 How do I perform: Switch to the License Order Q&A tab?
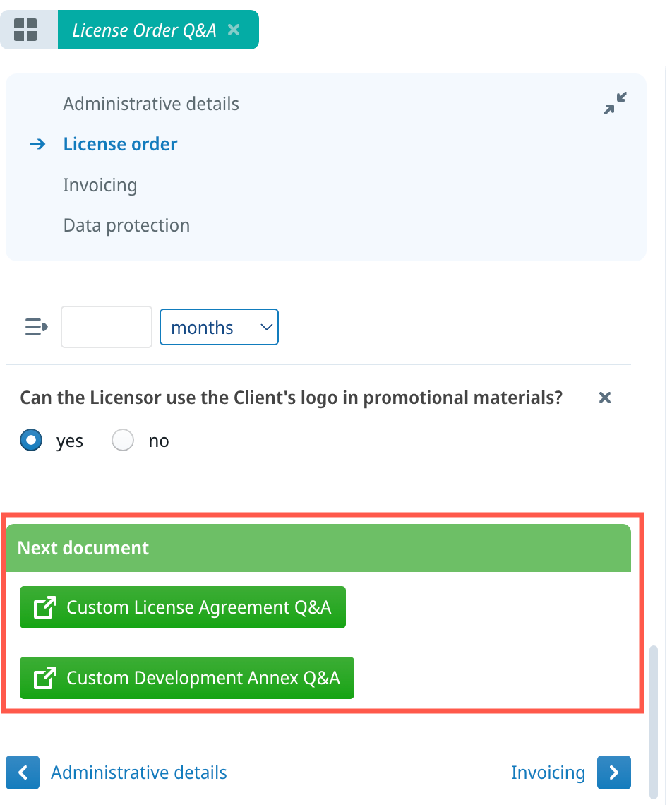tap(144, 30)
